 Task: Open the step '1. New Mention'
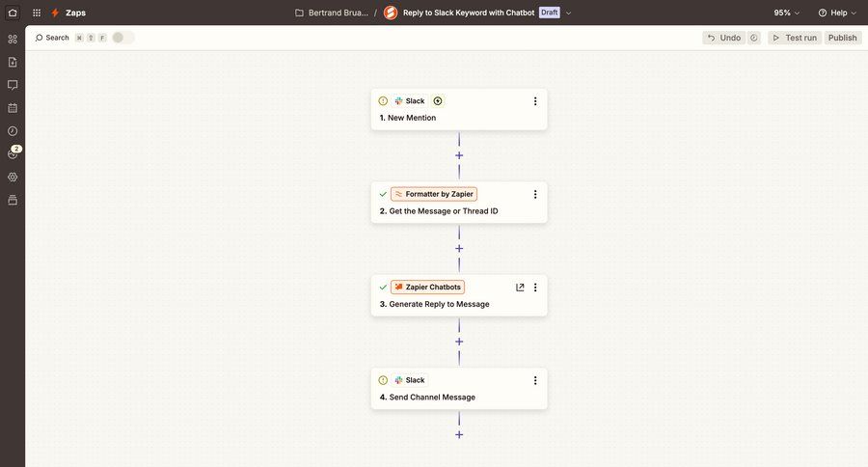point(459,110)
